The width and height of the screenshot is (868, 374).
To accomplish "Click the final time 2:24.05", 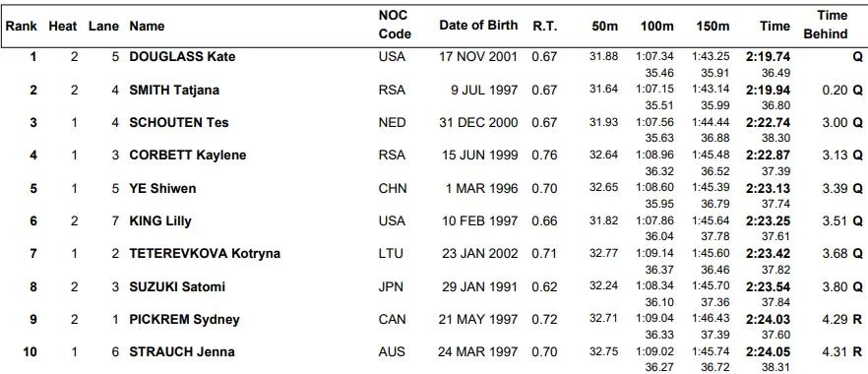I will point(768,352).
